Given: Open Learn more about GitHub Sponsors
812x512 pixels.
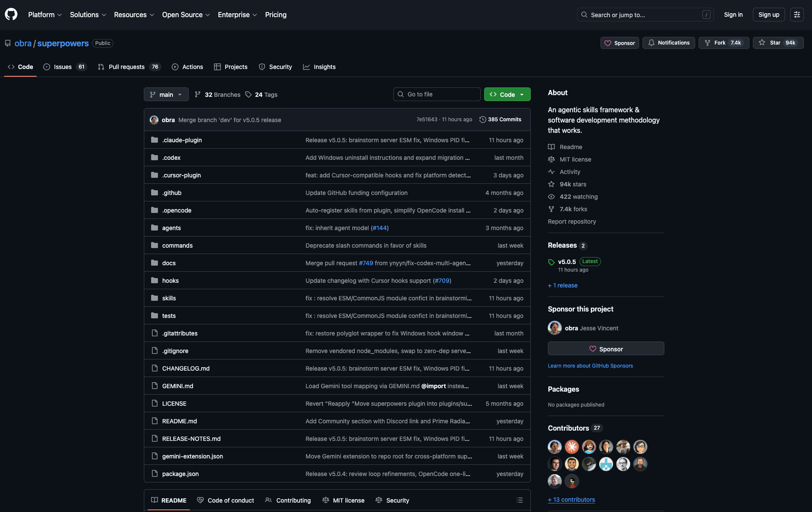Looking at the screenshot, I should tap(590, 366).
